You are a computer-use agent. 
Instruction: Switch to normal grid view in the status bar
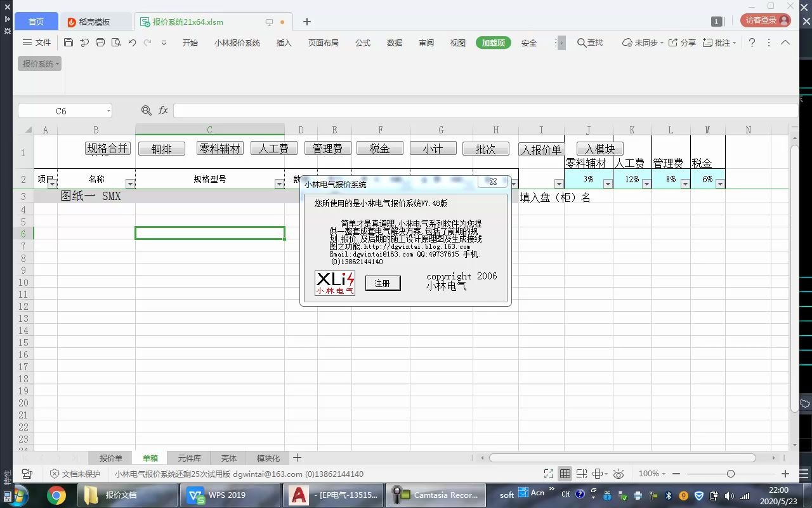pos(565,474)
